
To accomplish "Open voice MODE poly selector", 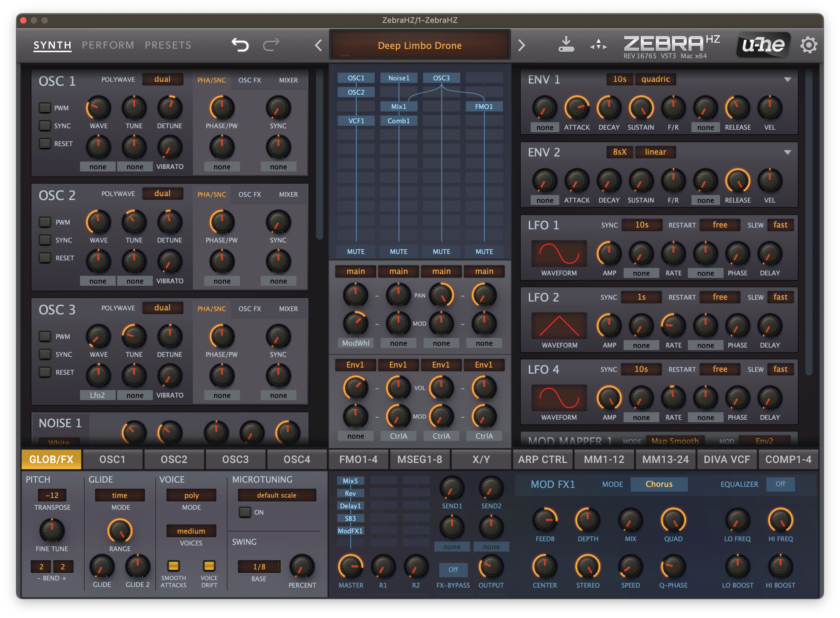I will coord(191,495).
